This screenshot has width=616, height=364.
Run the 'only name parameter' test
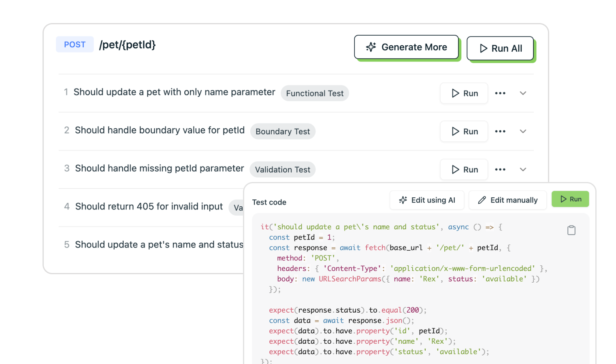click(464, 93)
